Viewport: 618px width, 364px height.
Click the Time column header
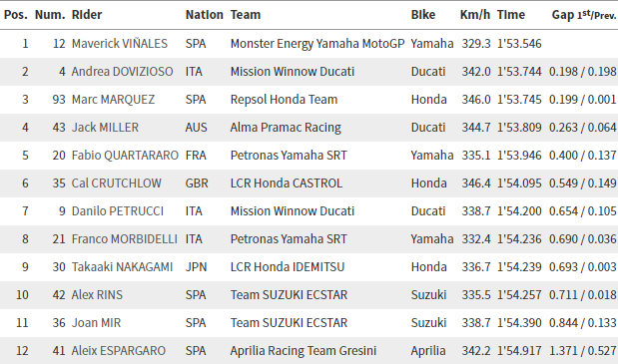click(x=511, y=15)
